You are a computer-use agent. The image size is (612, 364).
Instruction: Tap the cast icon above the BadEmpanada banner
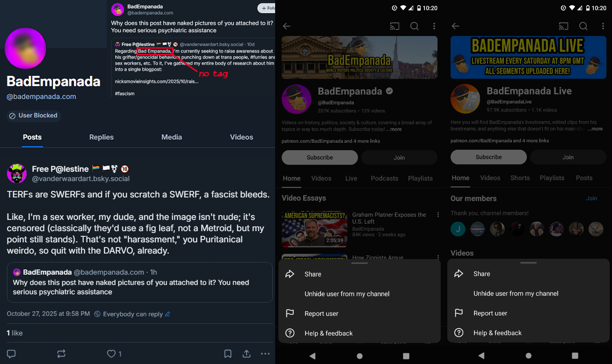point(394,26)
